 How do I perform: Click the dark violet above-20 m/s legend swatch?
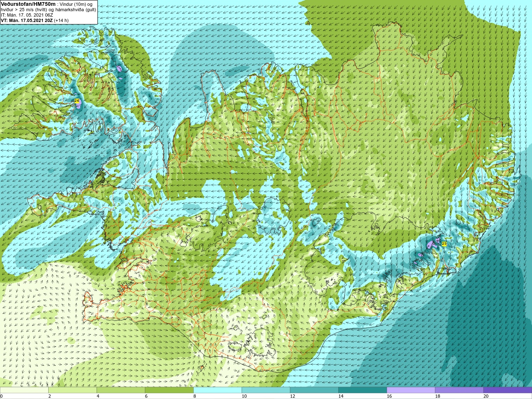(507, 390)
